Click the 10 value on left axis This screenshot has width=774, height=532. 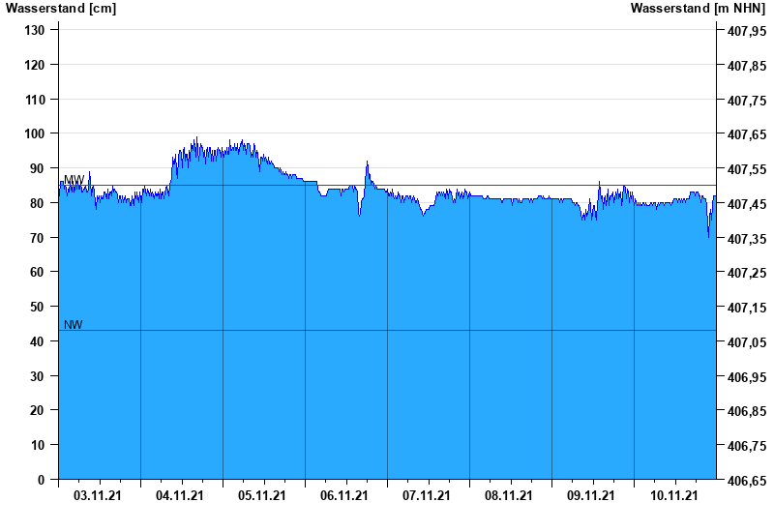38,445
